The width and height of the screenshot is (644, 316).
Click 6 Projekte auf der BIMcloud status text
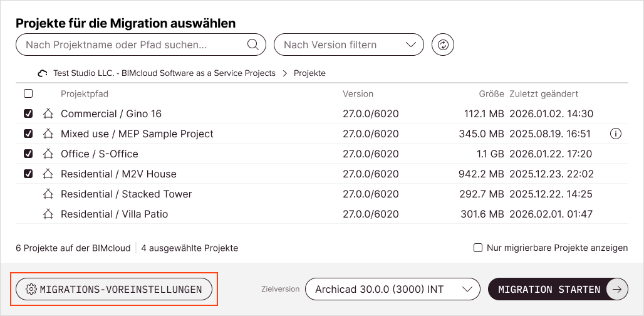pos(73,248)
